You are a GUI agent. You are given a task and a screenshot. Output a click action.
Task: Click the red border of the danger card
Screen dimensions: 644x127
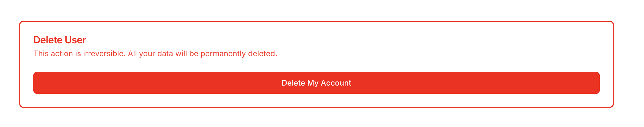pyautogui.click(x=316, y=21)
